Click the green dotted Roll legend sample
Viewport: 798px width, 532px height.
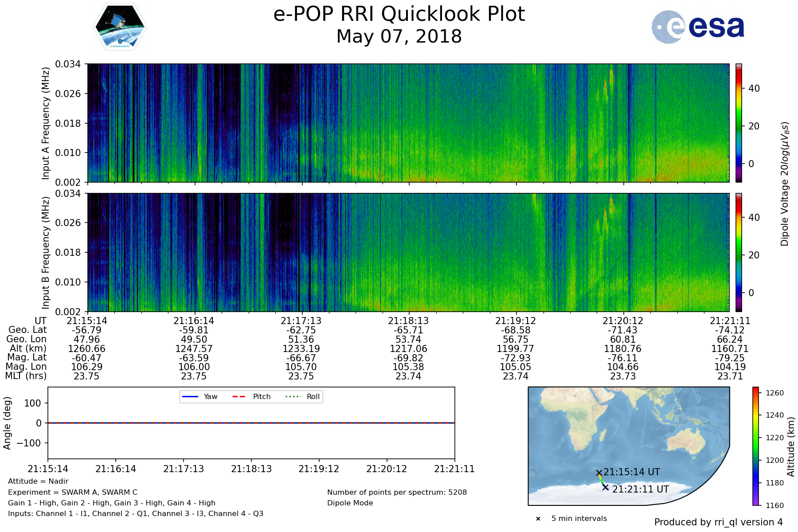click(x=293, y=396)
